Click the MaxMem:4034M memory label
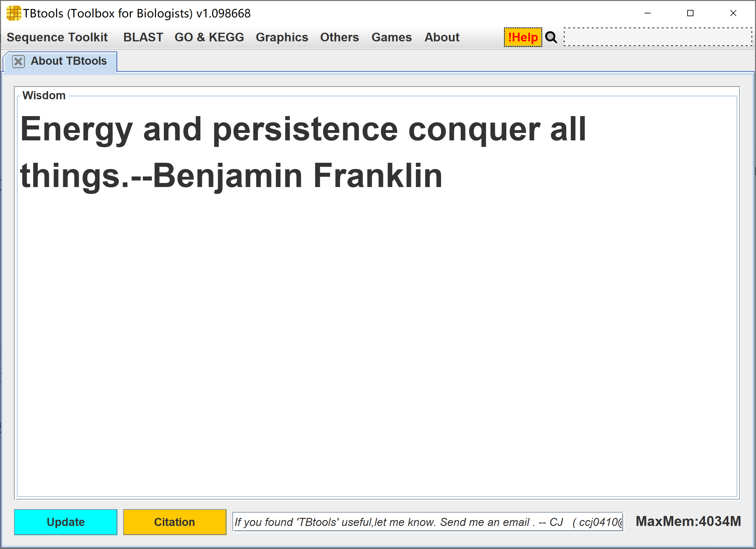The width and height of the screenshot is (756, 549). 688,521
